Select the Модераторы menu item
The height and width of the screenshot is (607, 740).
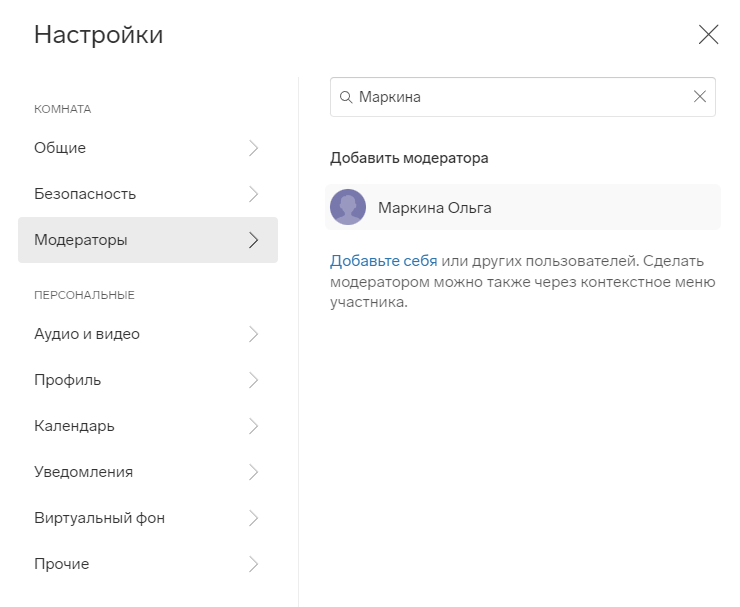(x=148, y=240)
